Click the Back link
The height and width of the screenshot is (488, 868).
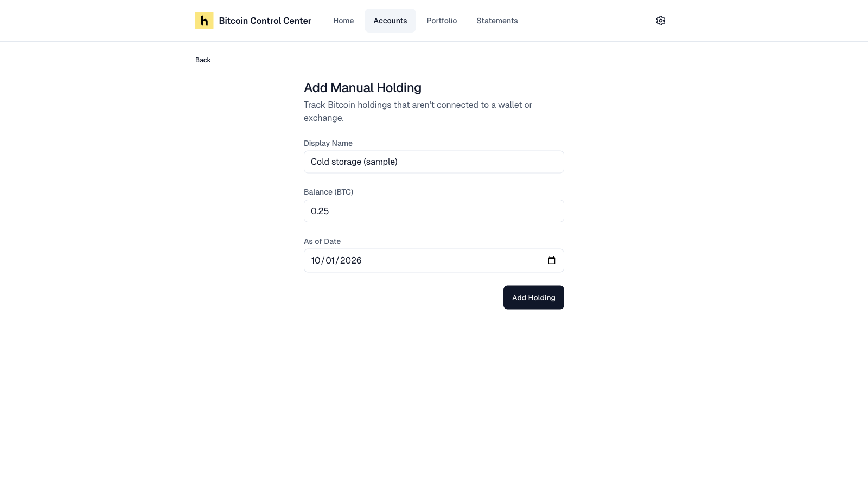point(203,60)
